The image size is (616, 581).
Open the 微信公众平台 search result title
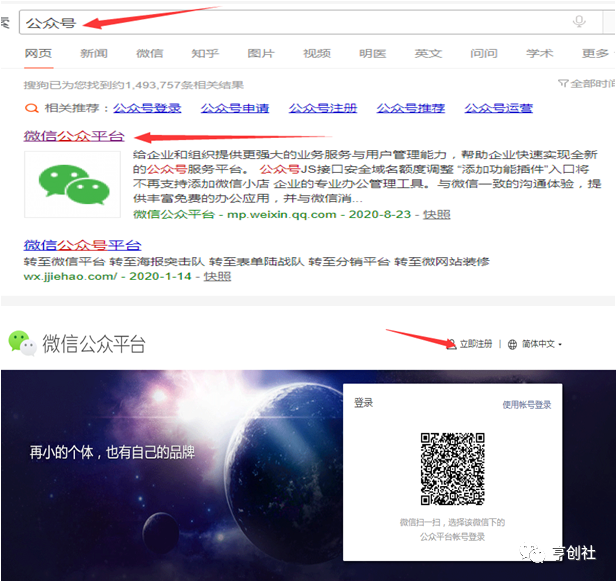tap(74, 136)
